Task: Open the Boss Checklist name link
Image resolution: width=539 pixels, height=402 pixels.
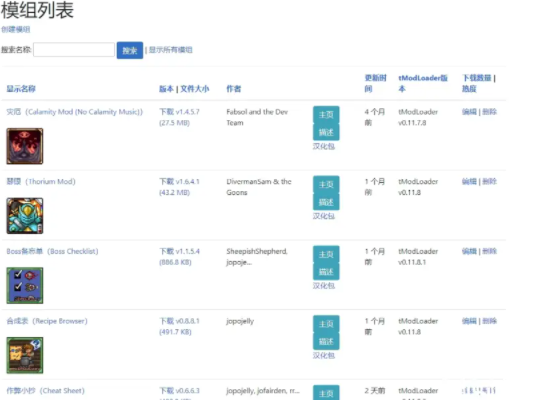Action: click(52, 251)
